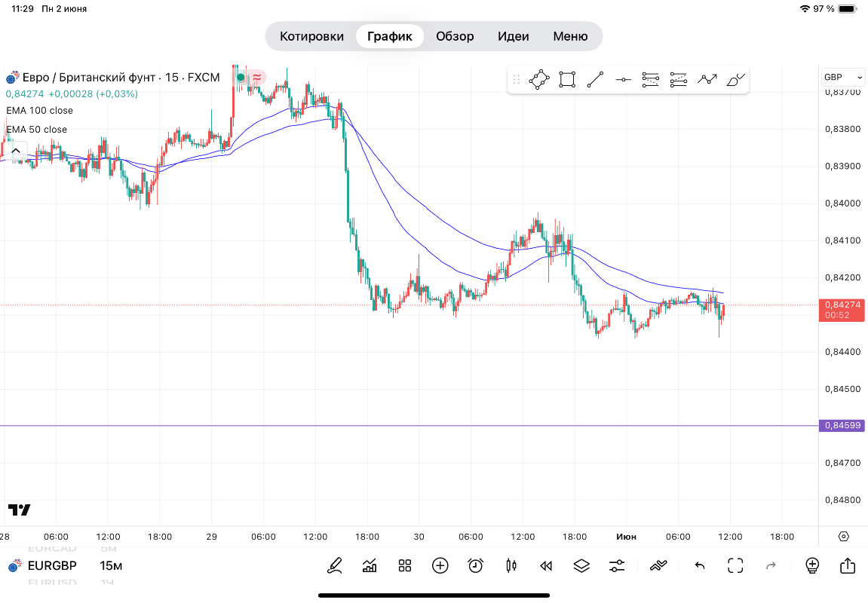Select the horizontal line tool
This screenshot has height=603, width=868.
click(x=624, y=80)
